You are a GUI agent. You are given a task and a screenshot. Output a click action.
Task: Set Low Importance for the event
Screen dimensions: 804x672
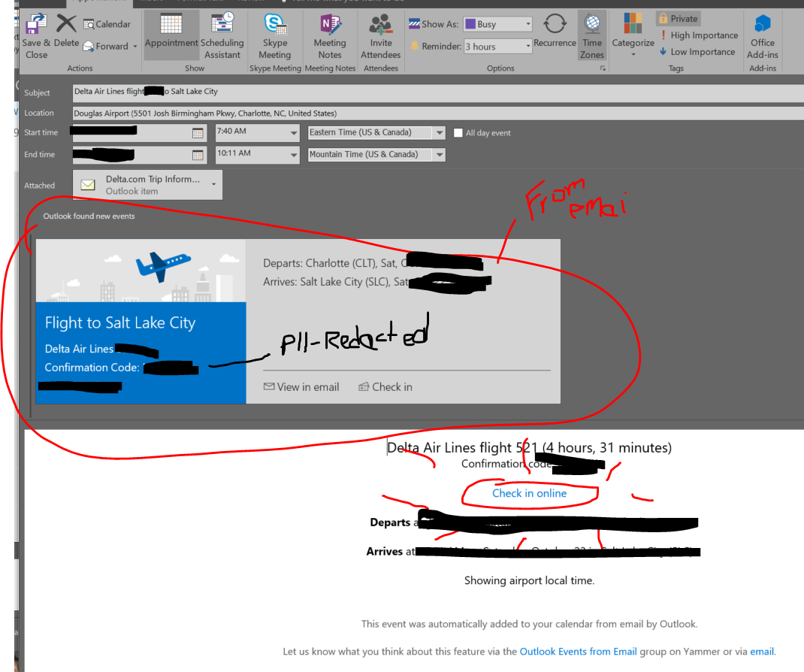point(697,52)
